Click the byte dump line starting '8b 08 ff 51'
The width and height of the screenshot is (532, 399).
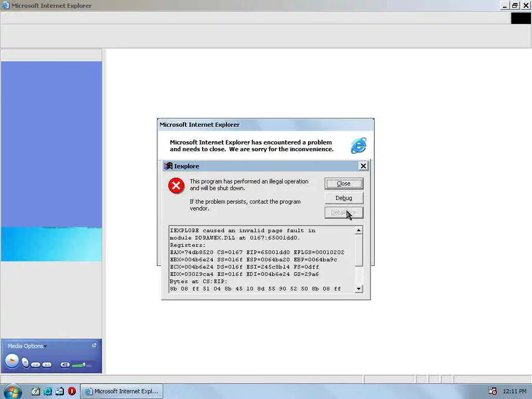click(x=255, y=289)
